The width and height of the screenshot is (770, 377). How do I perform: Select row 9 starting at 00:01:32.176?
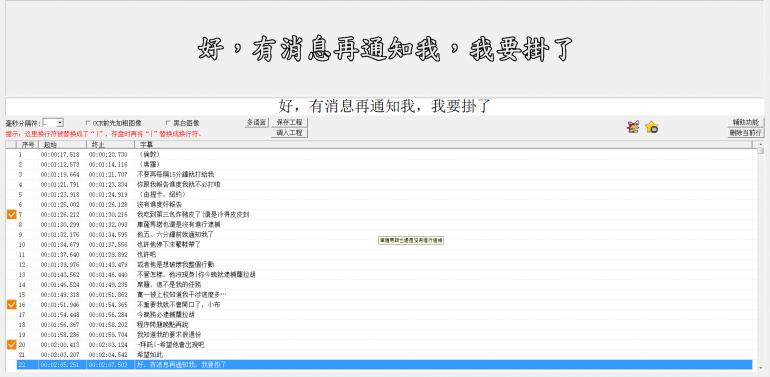385,235
